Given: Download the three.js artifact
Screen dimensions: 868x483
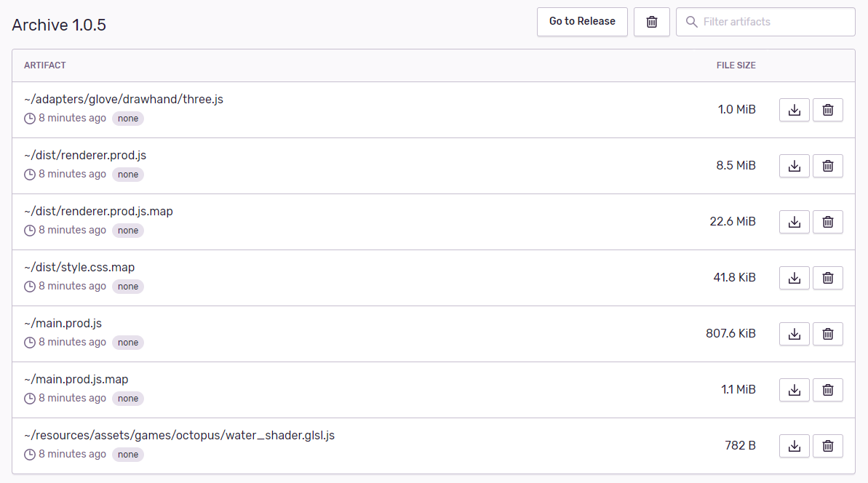Looking at the screenshot, I should click(794, 109).
